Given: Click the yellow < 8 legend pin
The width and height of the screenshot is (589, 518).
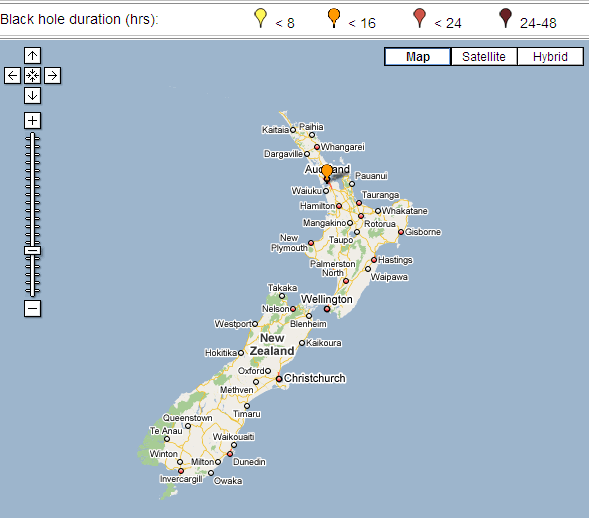Looking at the screenshot, I should click(x=260, y=17).
